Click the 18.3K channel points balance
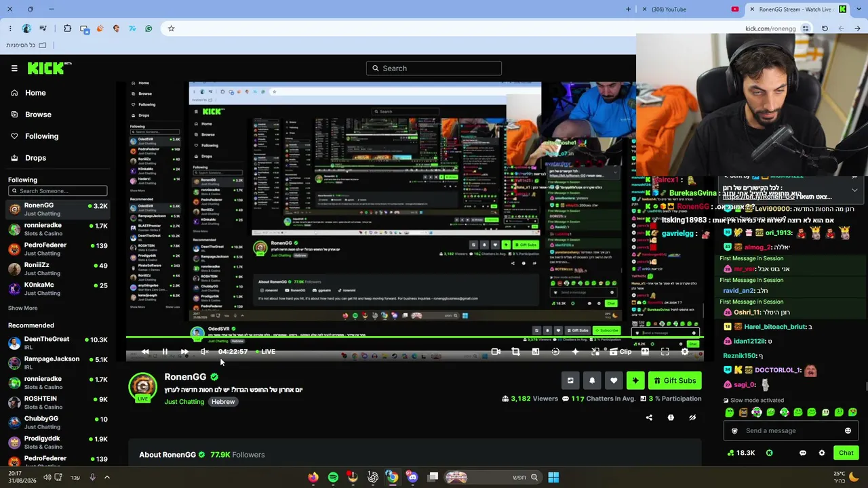Image resolution: width=868 pixels, height=488 pixels. coord(741,453)
